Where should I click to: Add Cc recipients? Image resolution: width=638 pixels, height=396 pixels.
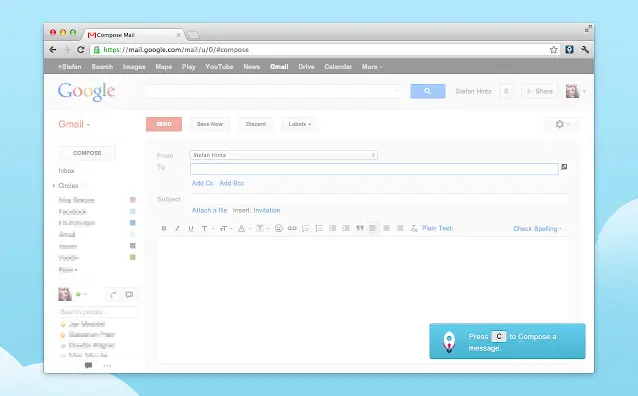(x=203, y=183)
